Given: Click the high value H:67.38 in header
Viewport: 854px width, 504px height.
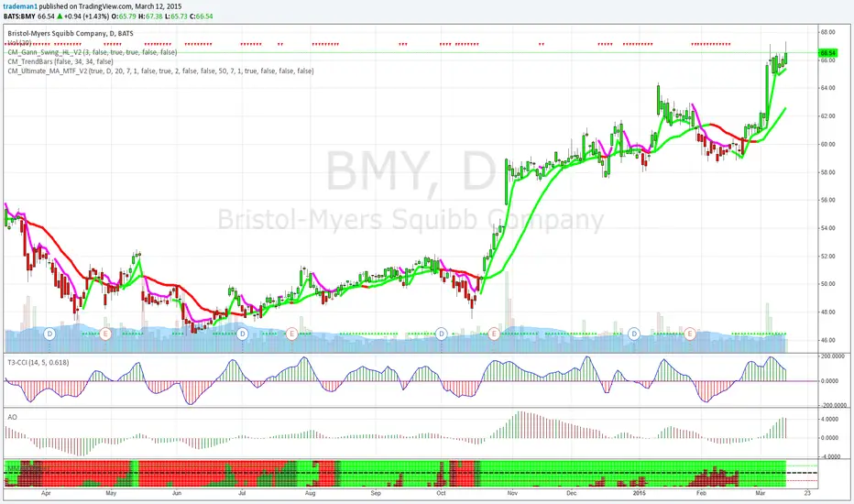Looking at the screenshot, I should pos(150,16).
